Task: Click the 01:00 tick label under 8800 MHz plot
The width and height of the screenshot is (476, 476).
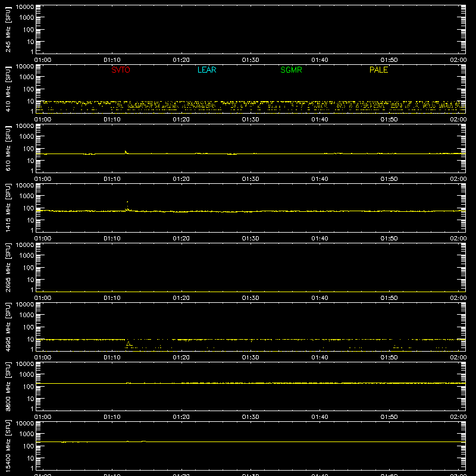Action: pos(43,417)
